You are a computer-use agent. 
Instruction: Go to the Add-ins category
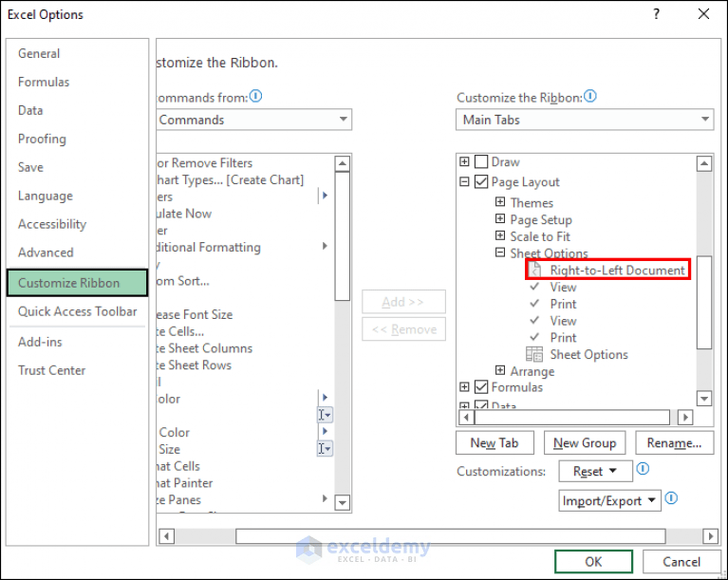click(x=40, y=342)
